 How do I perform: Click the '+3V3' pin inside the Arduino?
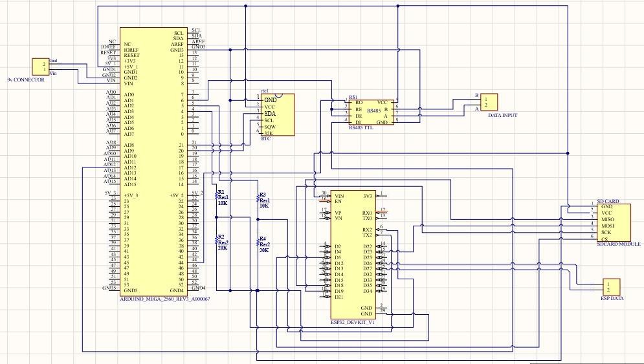tap(130, 61)
